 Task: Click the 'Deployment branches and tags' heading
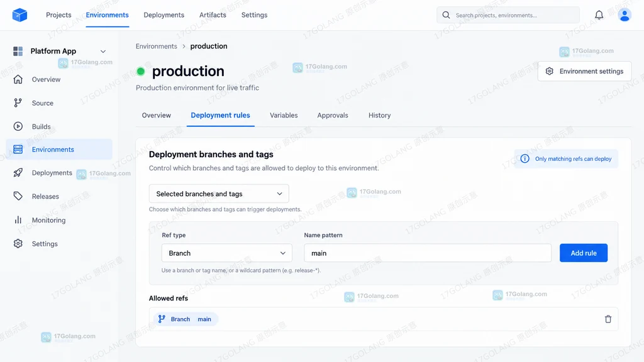tap(211, 155)
